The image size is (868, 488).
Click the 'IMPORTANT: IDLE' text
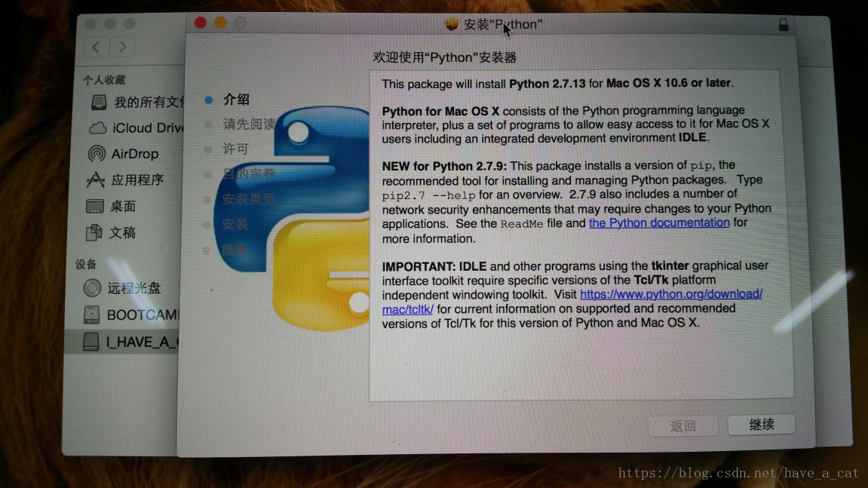434,266
